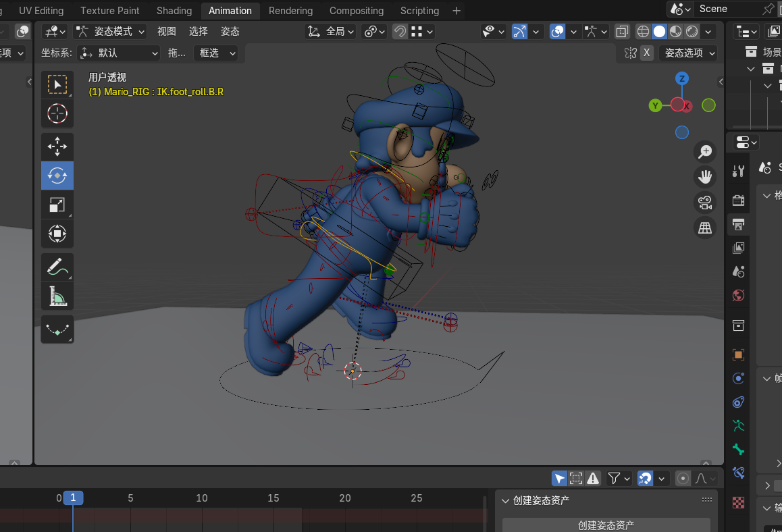Open the Output properties printer tab
The height and width of the screenshot is (532, 782).
738,224
